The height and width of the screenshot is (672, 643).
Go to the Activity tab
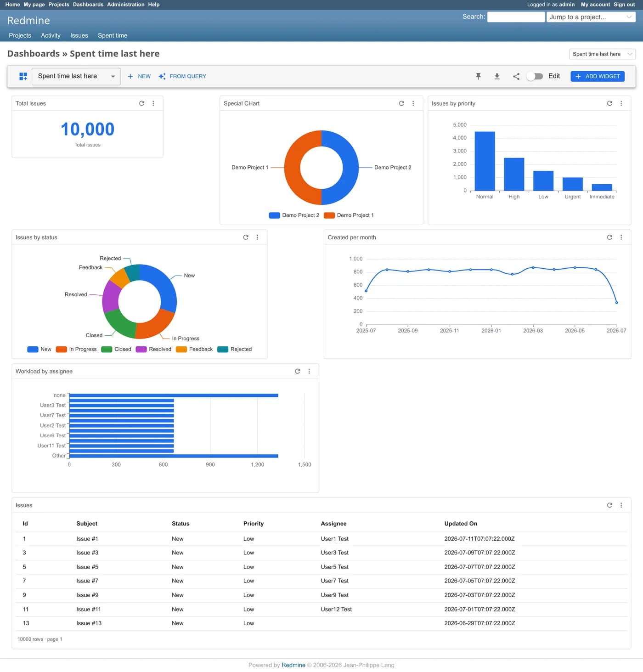coord(51,35)
